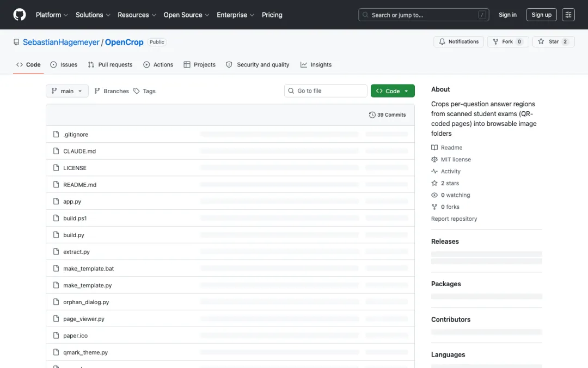The image size is (588, 368).
Task: Switch to the Issues tab
Action: point(64,64)
